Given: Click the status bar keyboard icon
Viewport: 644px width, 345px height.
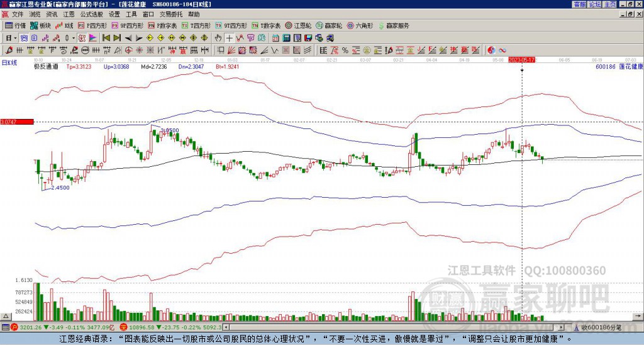Looking at the screenshot, I should pyautogui.click(x=5, y=327).
